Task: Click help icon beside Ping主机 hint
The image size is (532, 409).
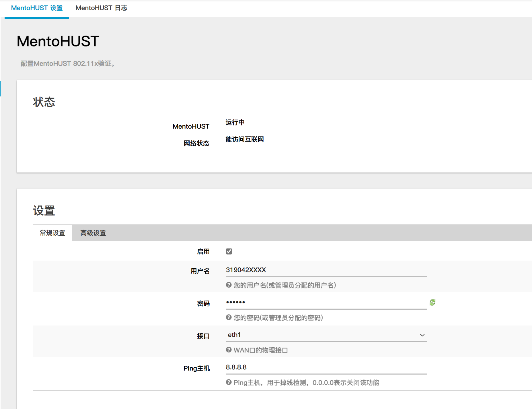Action: point(229,382)
